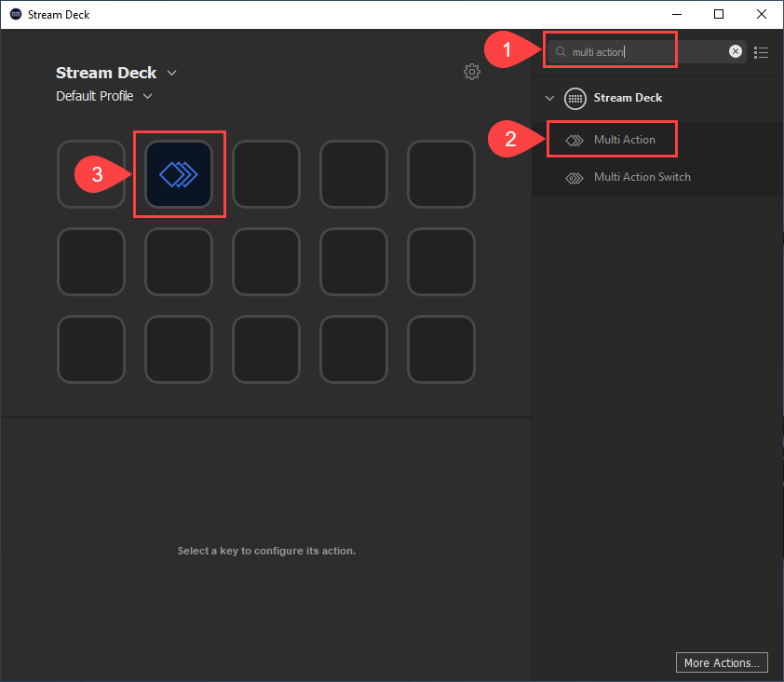Image resolution: width=784 pixels, height=682 pixels.
Task: Open the Default Profile dropdown
Action: pos(147,96)
